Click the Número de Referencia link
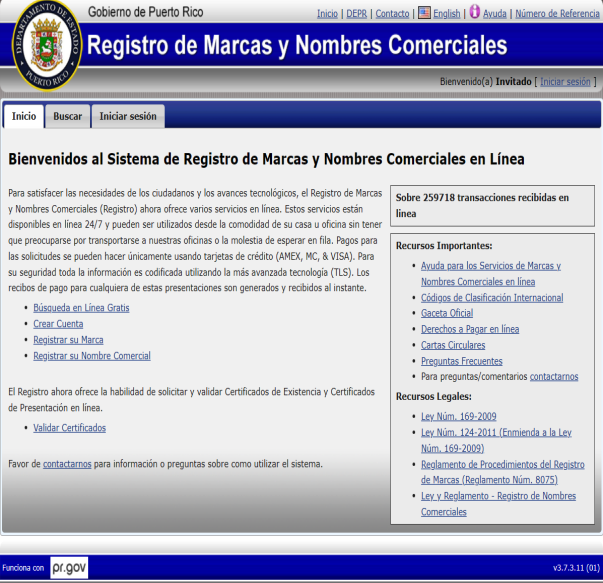The height and width of the screenshot is (583, 603). coord(557,13)
